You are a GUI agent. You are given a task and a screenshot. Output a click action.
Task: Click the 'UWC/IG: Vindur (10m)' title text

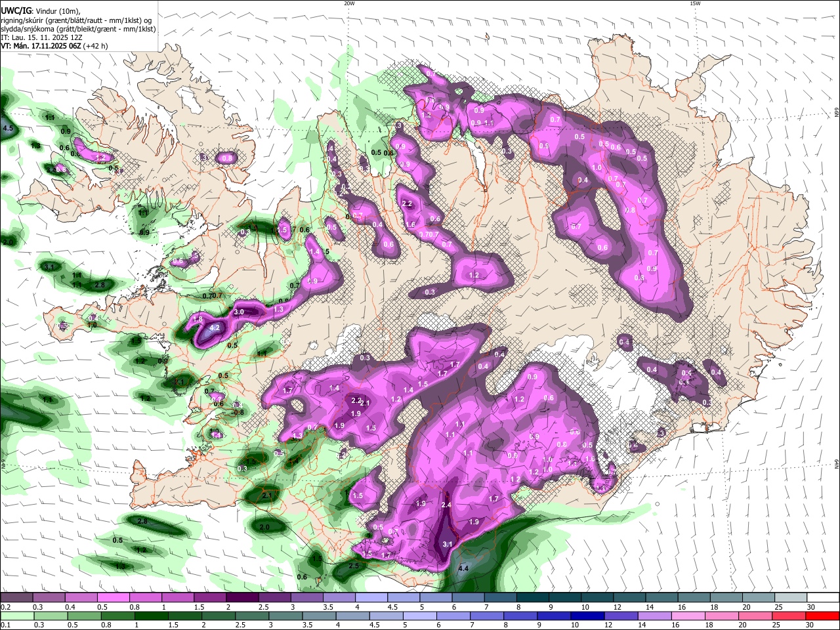(40, 10)
